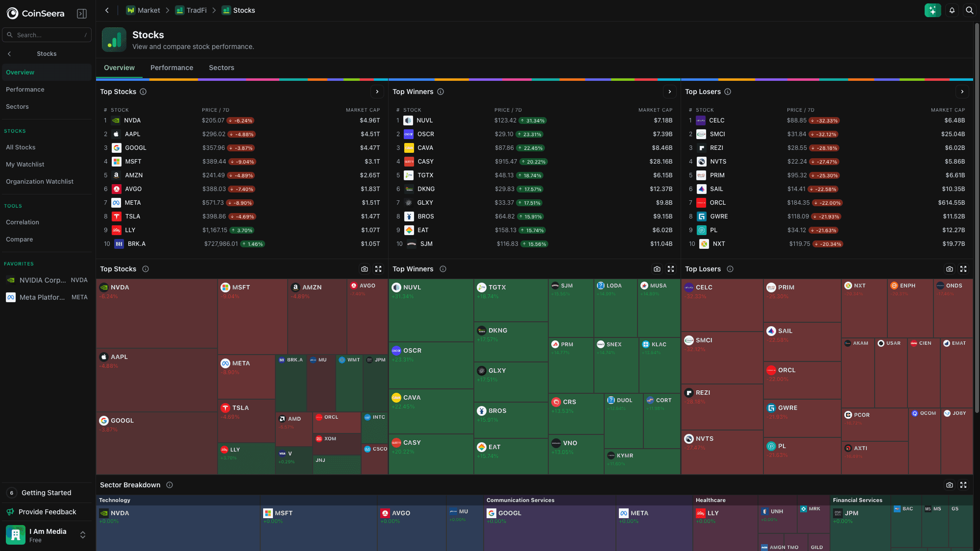
Task: Select Performance in the sidebar
Action: point(47,89)
